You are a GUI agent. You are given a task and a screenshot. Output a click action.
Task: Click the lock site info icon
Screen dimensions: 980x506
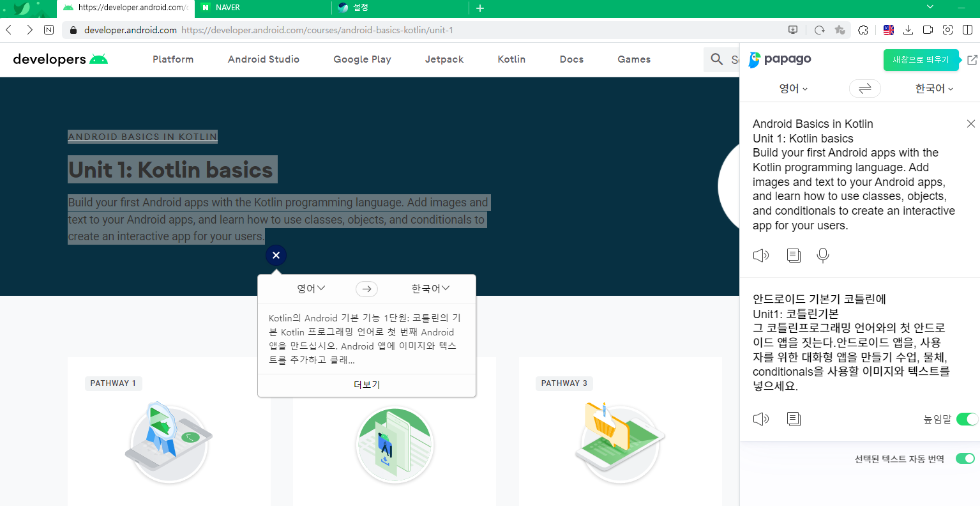73,30
